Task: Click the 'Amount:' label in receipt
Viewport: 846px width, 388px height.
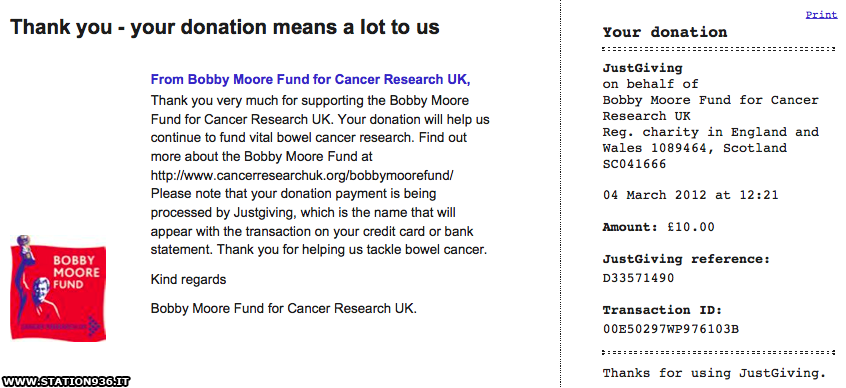Action: (x=630, y=227)
